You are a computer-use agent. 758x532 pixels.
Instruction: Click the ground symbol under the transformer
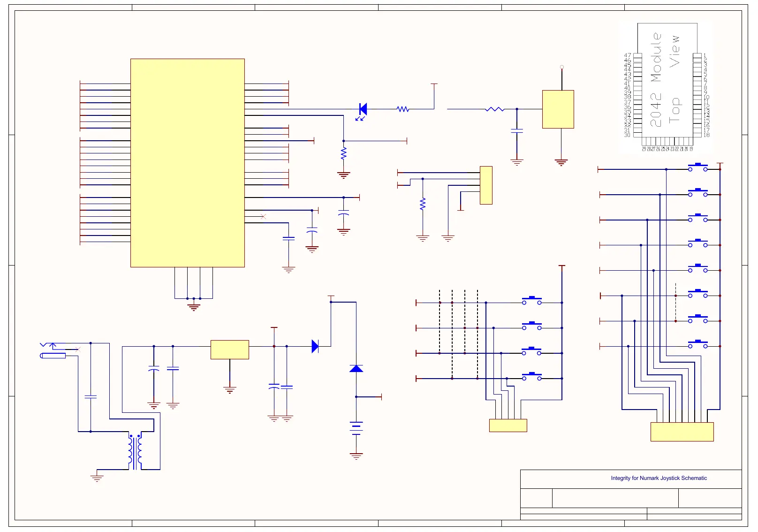[97, 478]
